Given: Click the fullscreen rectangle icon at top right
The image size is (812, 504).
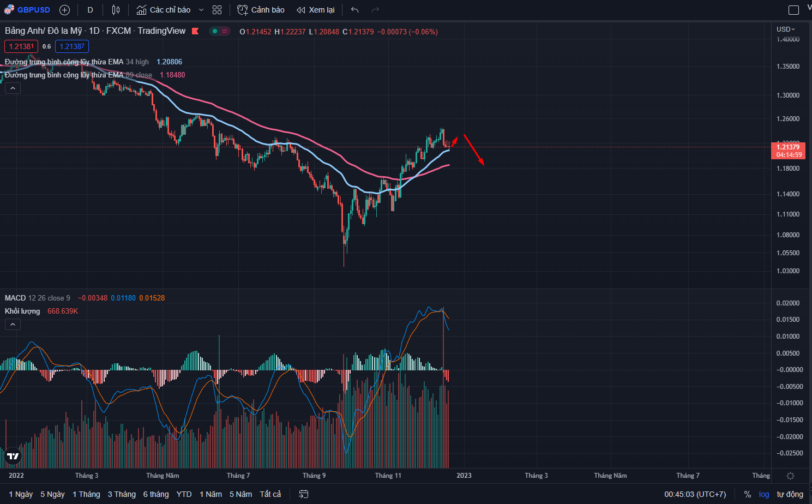Looking at the screenshot, I should click(793, 10).
